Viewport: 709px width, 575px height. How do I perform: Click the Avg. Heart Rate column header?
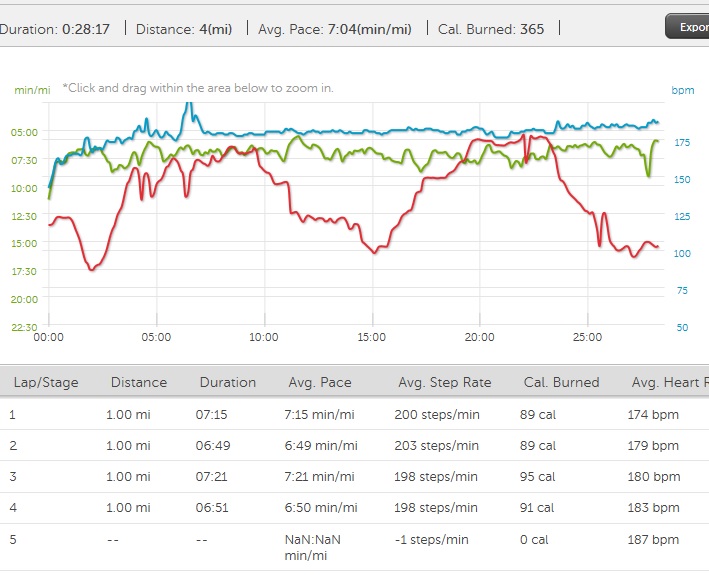669,382
